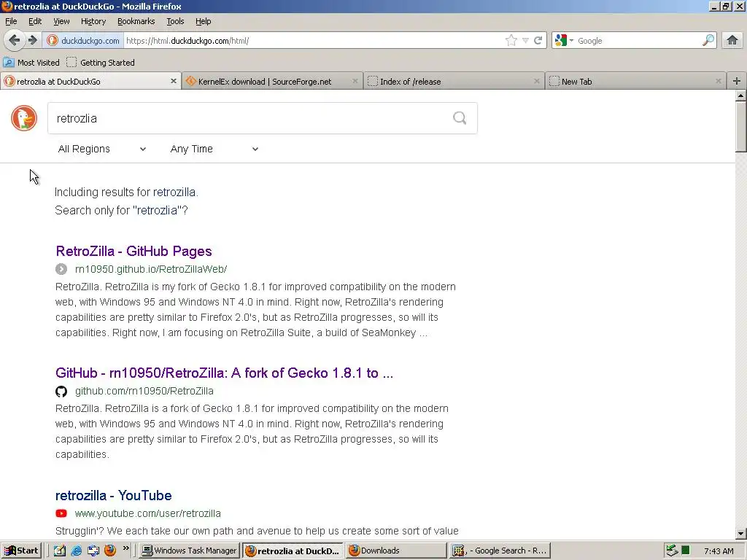The height and width of the screenshot is (560, 747).
Task: Click the favicon beside rn10950.github.io/RetroZillaWeb/
Action: [x=61, y=269]
